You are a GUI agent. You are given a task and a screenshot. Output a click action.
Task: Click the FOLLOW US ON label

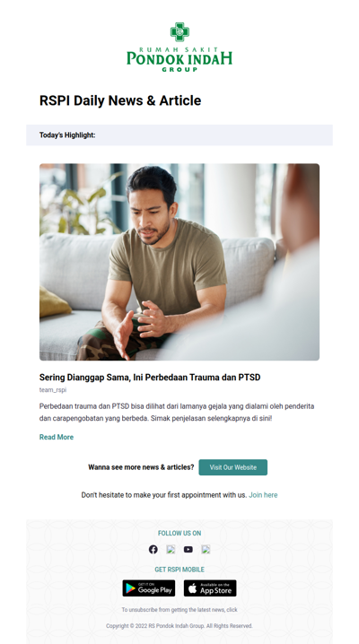pos(179,533)
